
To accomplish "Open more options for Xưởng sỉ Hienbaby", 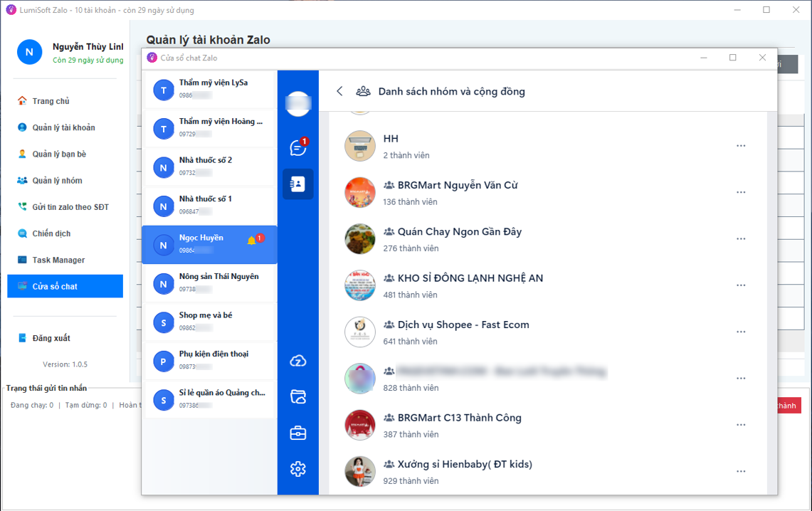I will (x=741, y=472).
